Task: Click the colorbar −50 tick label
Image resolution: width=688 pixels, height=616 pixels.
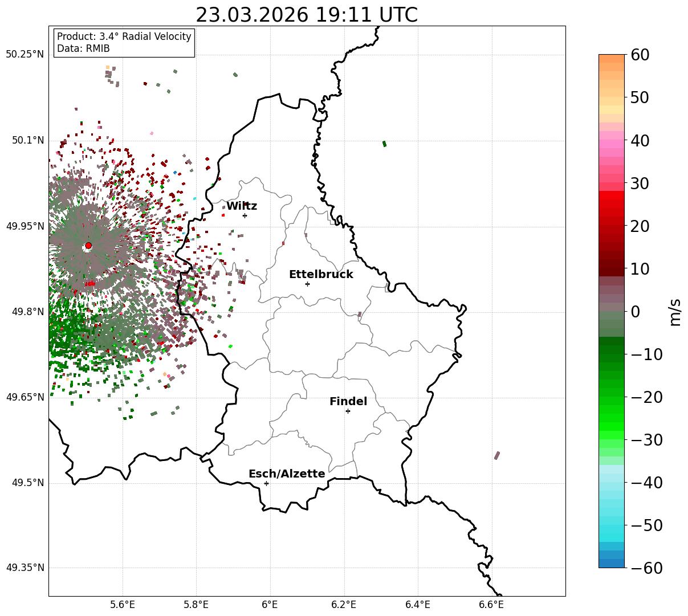Action: [646, 525]
